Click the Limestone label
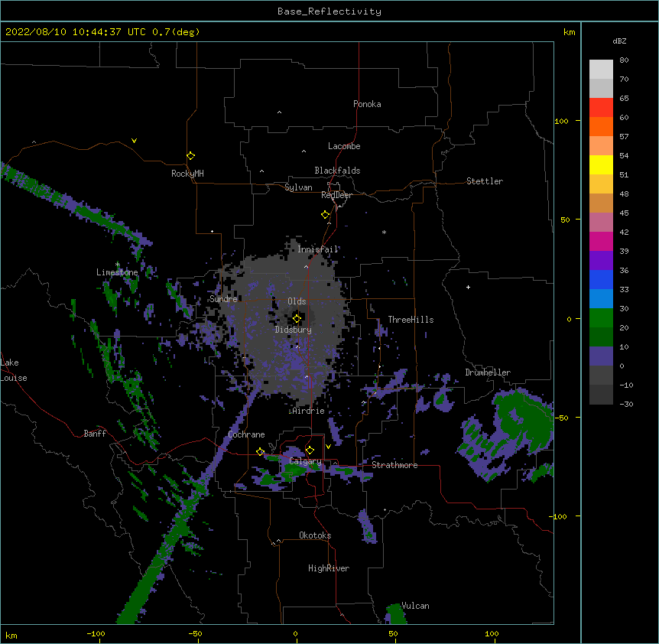This screenshot has width=659, height=644. point(117,272)
